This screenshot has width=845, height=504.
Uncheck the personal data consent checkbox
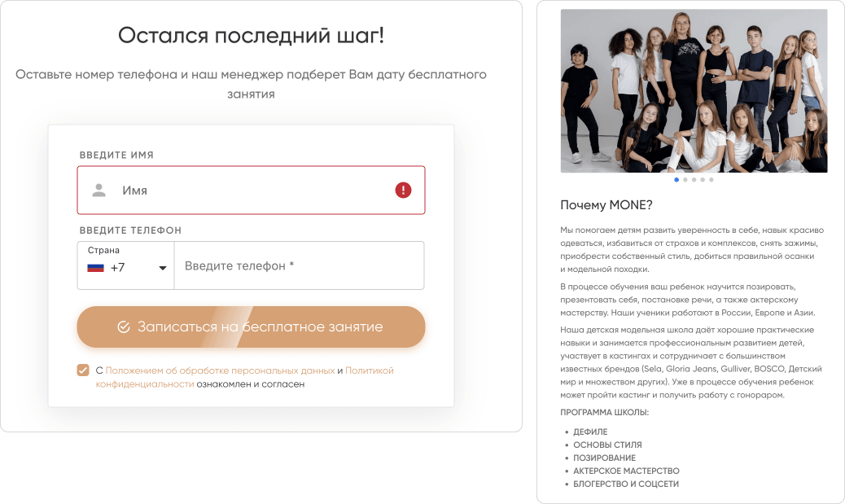pyautogui.click(x=83, y=370)
